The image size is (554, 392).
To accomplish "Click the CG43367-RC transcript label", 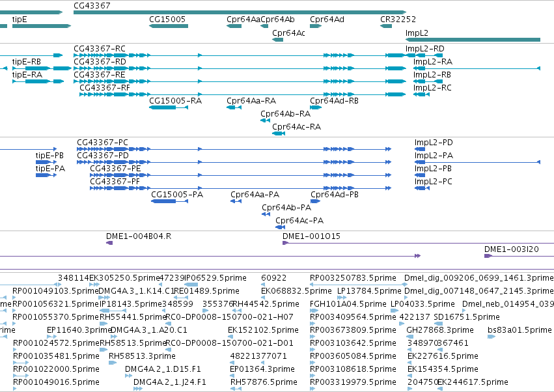I will pos(100,48).
